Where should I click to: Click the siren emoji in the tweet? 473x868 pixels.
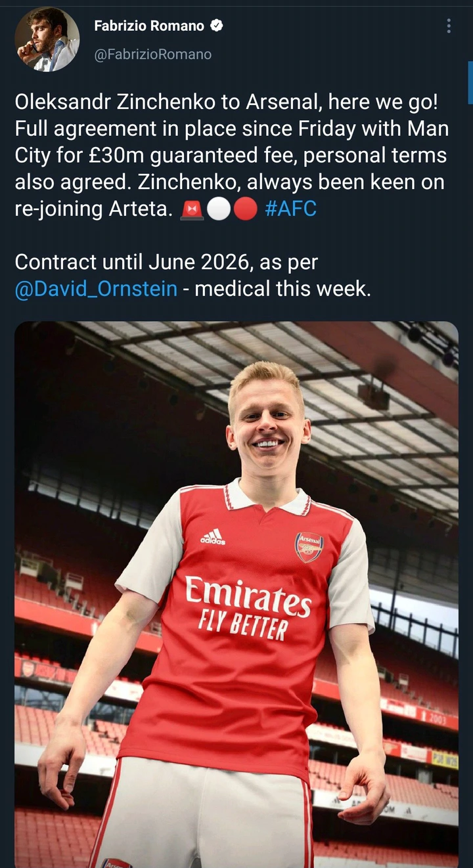click(190, 209)
